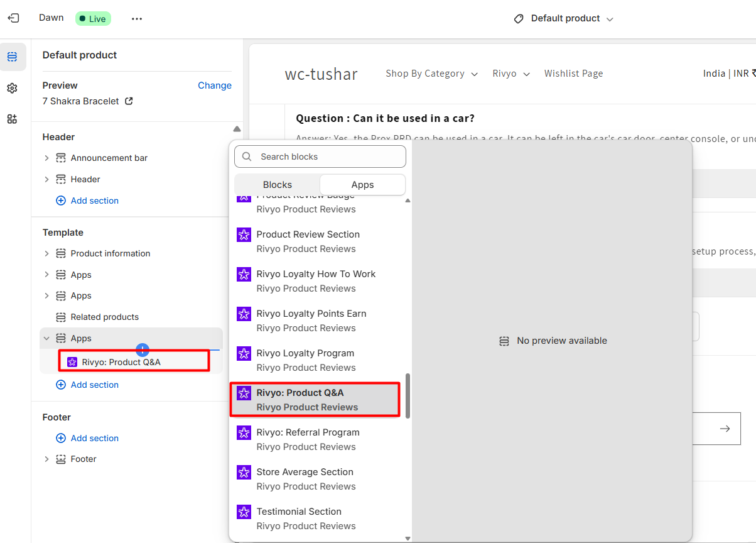Click the sidebar scroll up arrow
Viewport: 756px width, 543px height.
[237, 129]
